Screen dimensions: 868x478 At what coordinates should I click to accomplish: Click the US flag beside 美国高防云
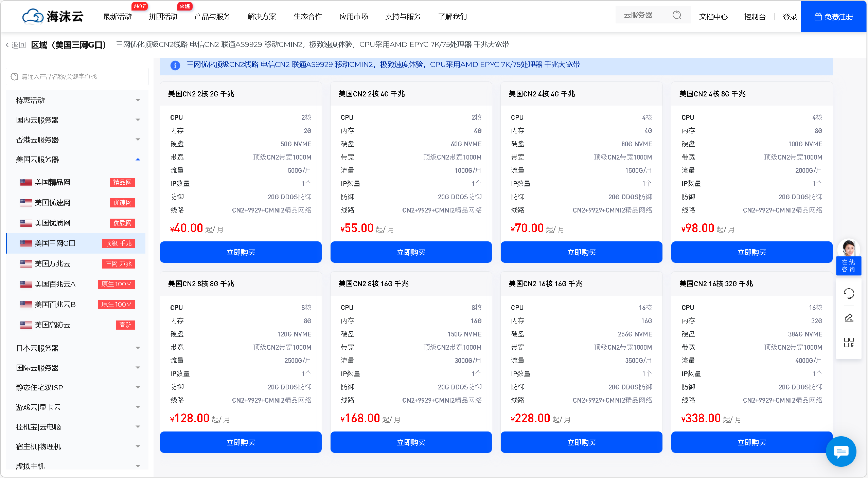[26, 325]
